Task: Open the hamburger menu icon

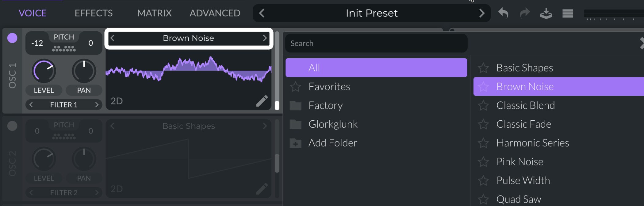Action: click(x=568, y=14)
